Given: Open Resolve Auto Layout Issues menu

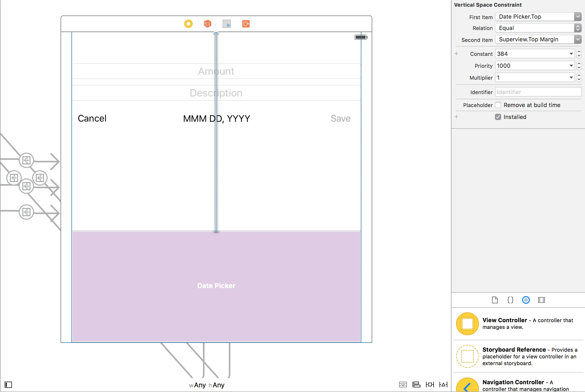Looking at the screenshot, I should 443,385.
